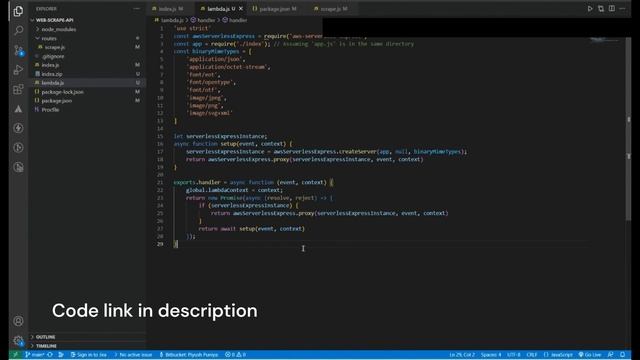Screen dimensions: 640x360
Task: Open the triangle-shaped extension icon in activity bar
Action: click(18, 109)
